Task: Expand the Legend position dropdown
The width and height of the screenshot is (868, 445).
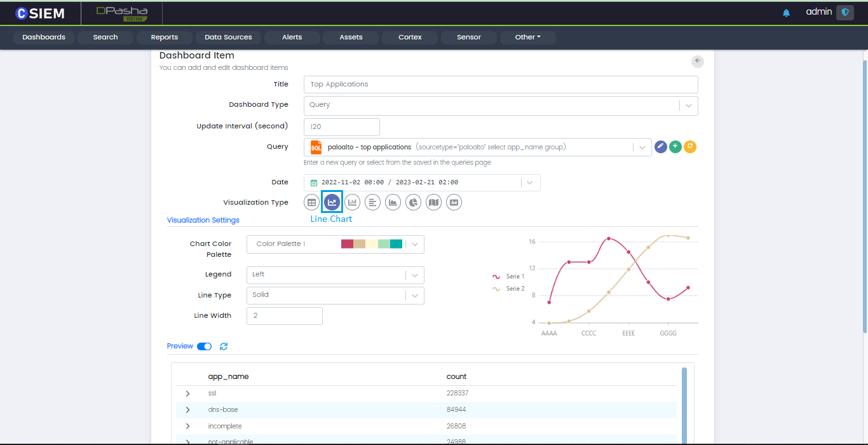Action: pos(335,275)
